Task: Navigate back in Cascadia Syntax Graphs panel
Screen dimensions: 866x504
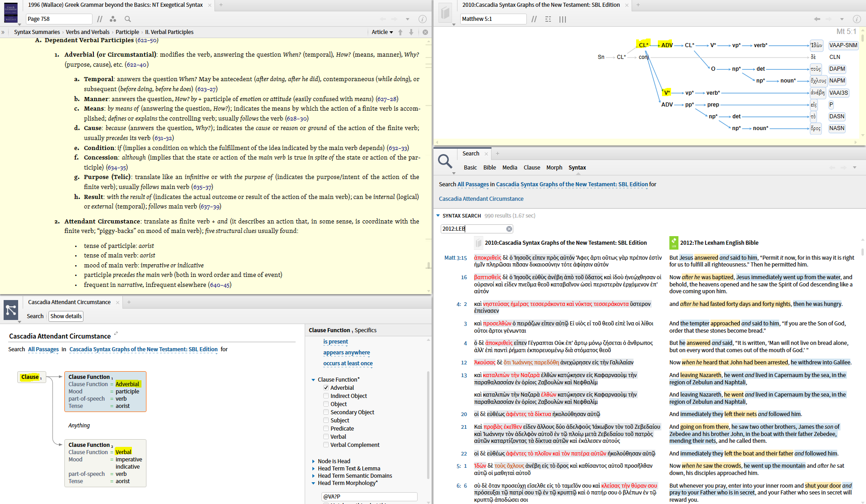Action: [x=817, y=19]
